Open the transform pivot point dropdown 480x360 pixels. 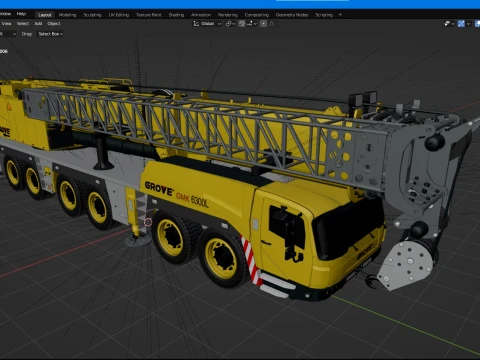(x=230, y=24)
